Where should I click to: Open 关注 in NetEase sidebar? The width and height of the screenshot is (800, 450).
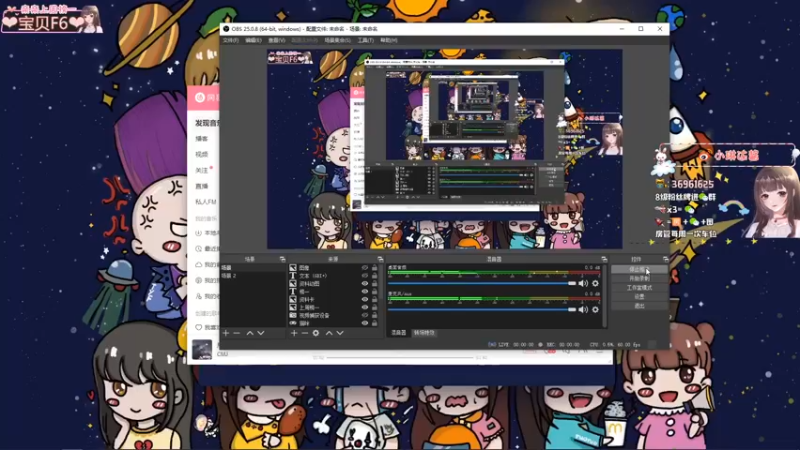[x=202, y=170]
